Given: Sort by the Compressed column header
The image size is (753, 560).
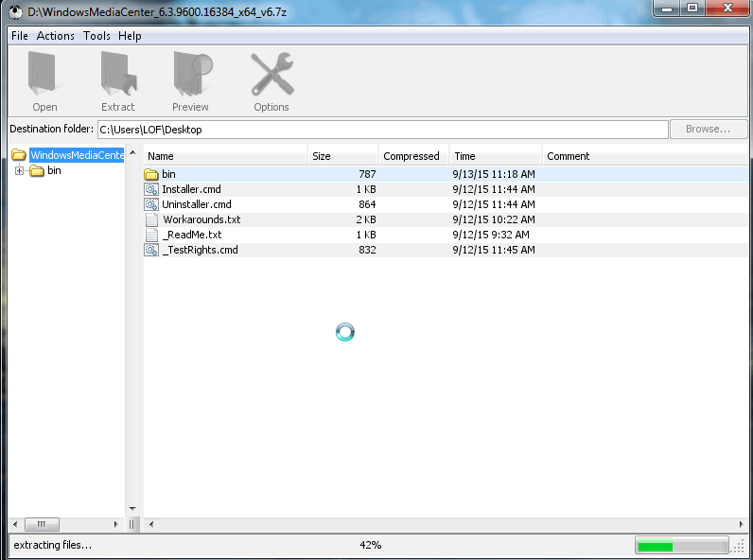Looking at the screenshot, I should (x=414, y=156).
